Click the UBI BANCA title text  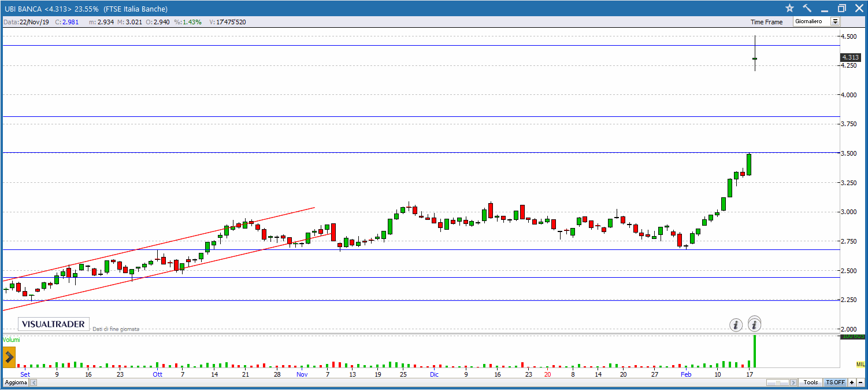pyautogui.click(x=22, y=9)
